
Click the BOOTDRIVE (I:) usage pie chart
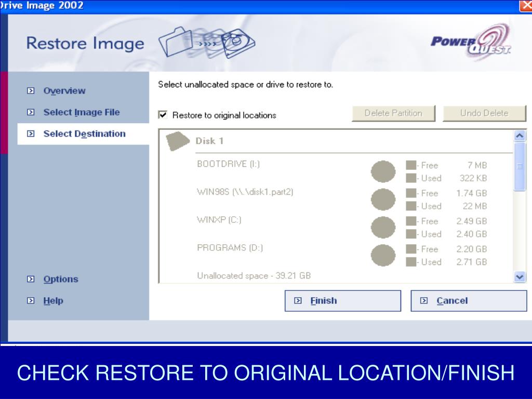(383, 171)
